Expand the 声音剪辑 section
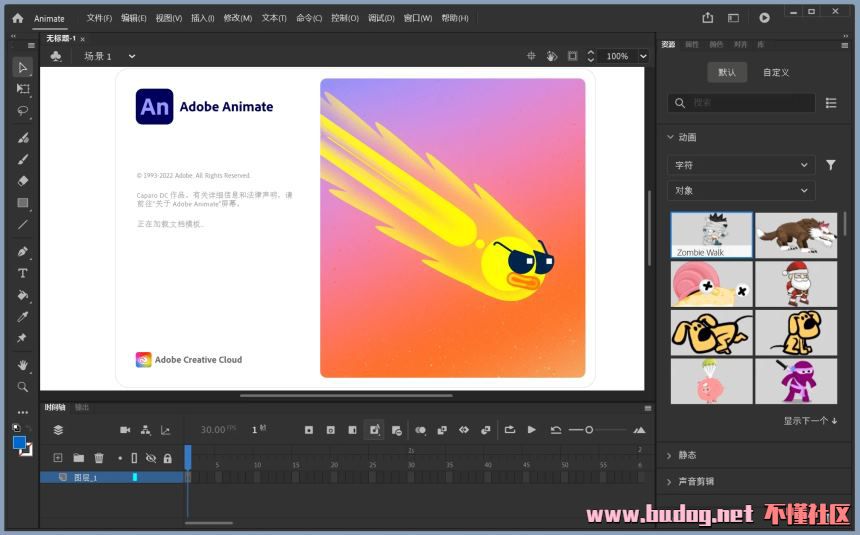Image resolution: width=860 pixels, height=535 pixels. [x=669, y=482]
